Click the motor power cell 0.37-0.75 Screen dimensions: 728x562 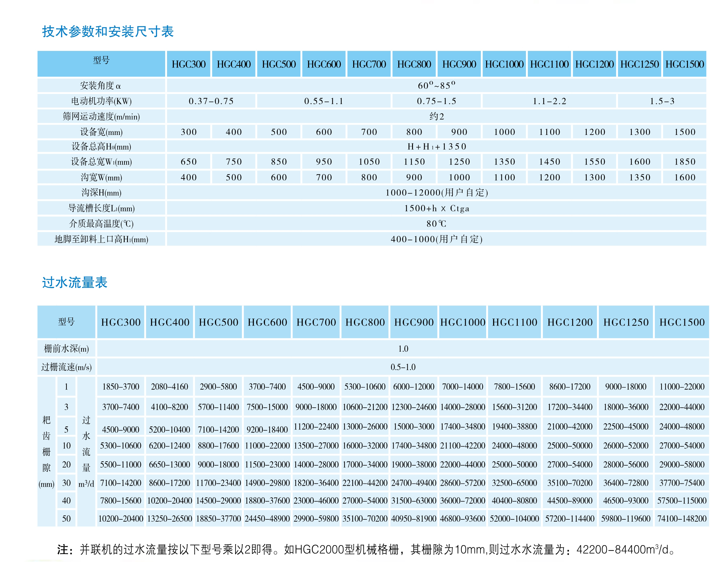[211, 101]
